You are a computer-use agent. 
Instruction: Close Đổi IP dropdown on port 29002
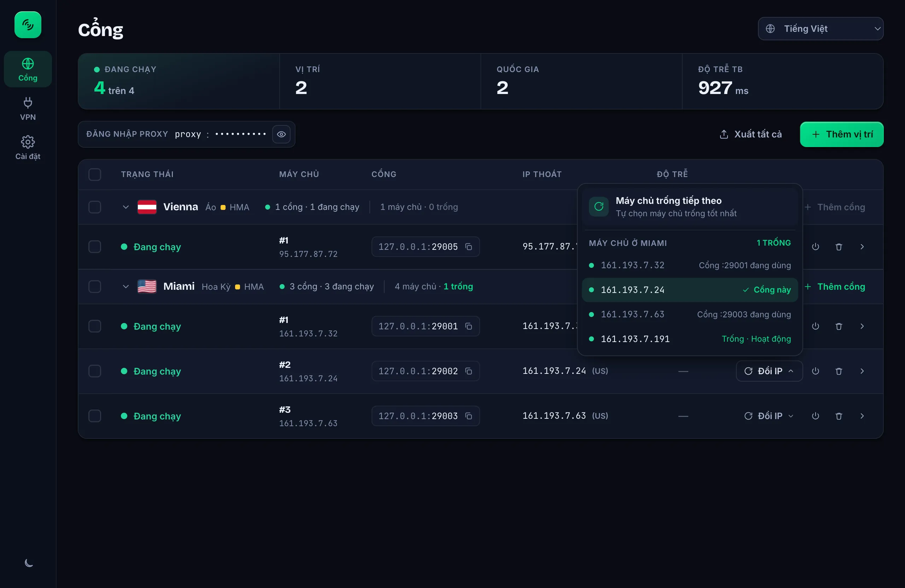769,371
